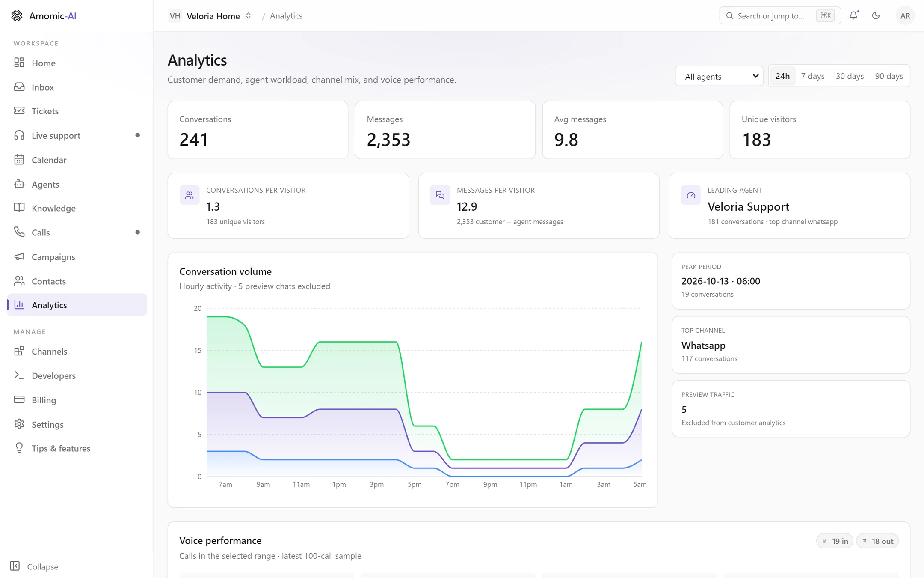Switch range to 30 days
The width and height of the screenshot is (924, 578).
(850, 76)
